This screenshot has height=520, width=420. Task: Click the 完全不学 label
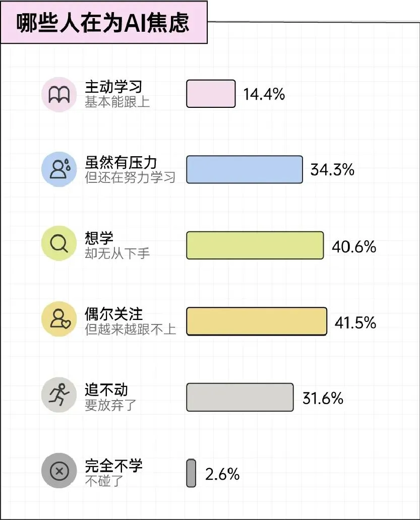pos(114,466)
